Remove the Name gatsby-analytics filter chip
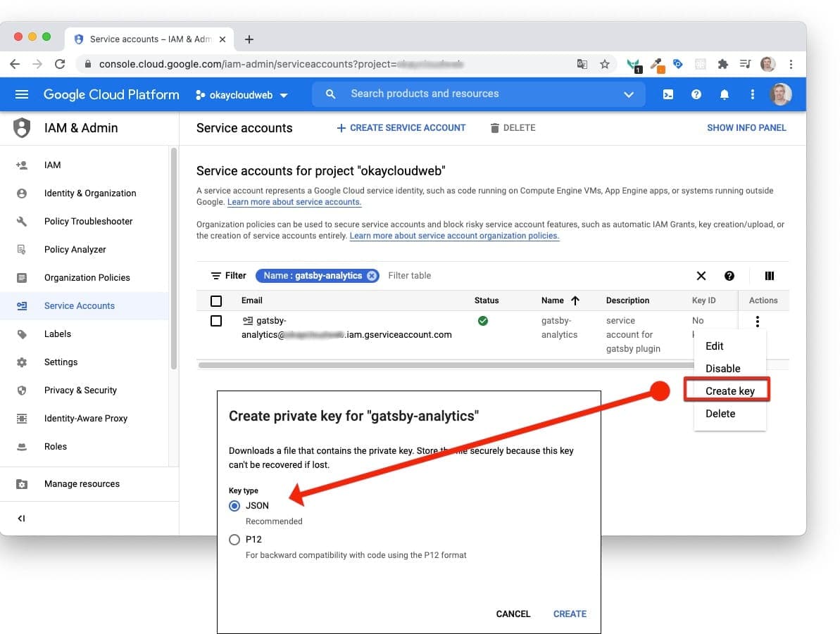Viewport: 840px width, 634px height. (x=372, y=276)
